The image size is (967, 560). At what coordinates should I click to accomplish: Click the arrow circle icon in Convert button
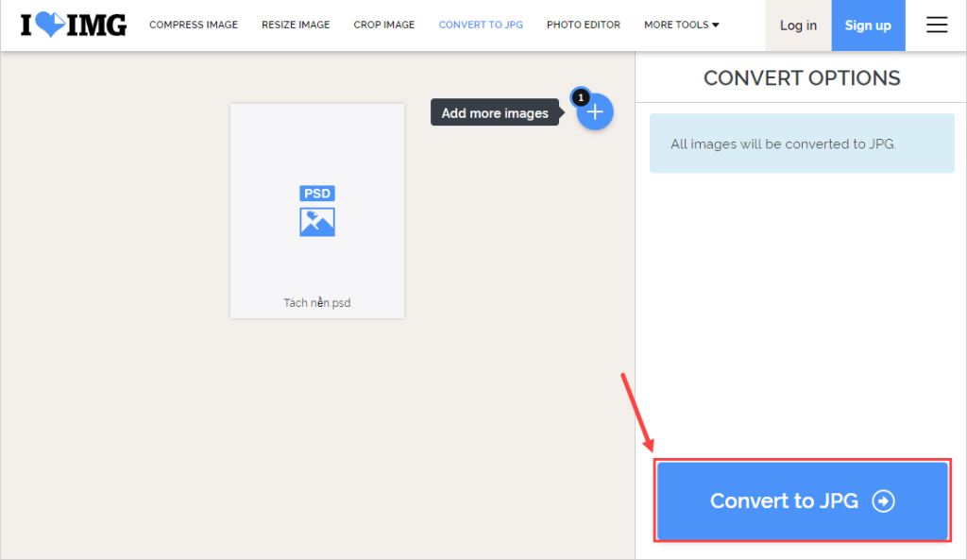[x=883, y=501]
